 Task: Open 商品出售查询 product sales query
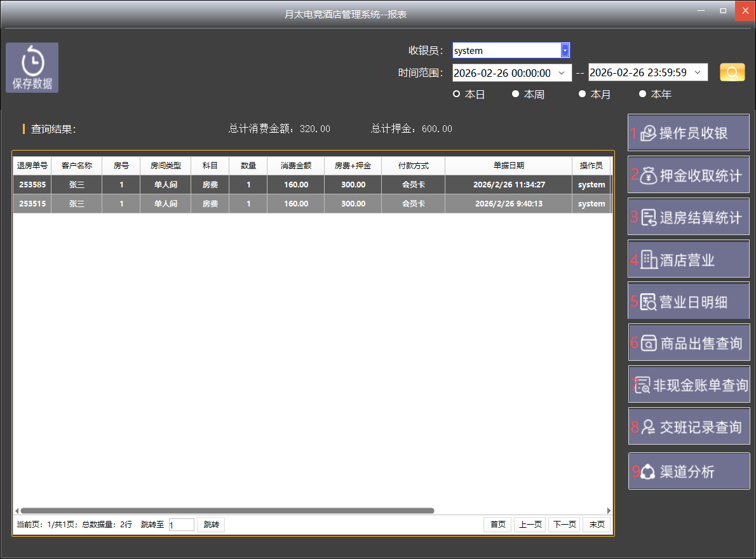point(688,343)
